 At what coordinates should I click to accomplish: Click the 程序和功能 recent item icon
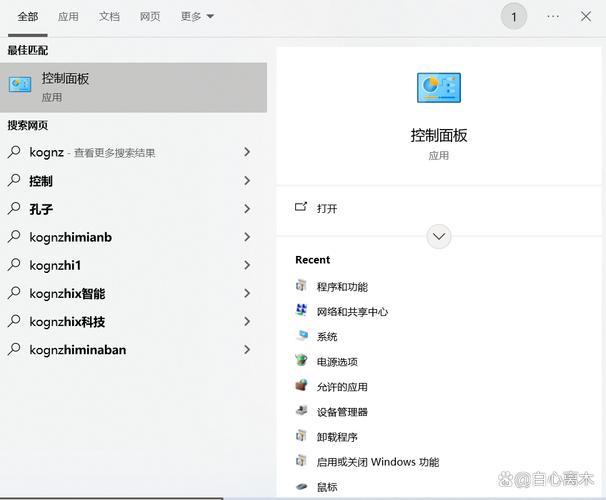point(301,286)
